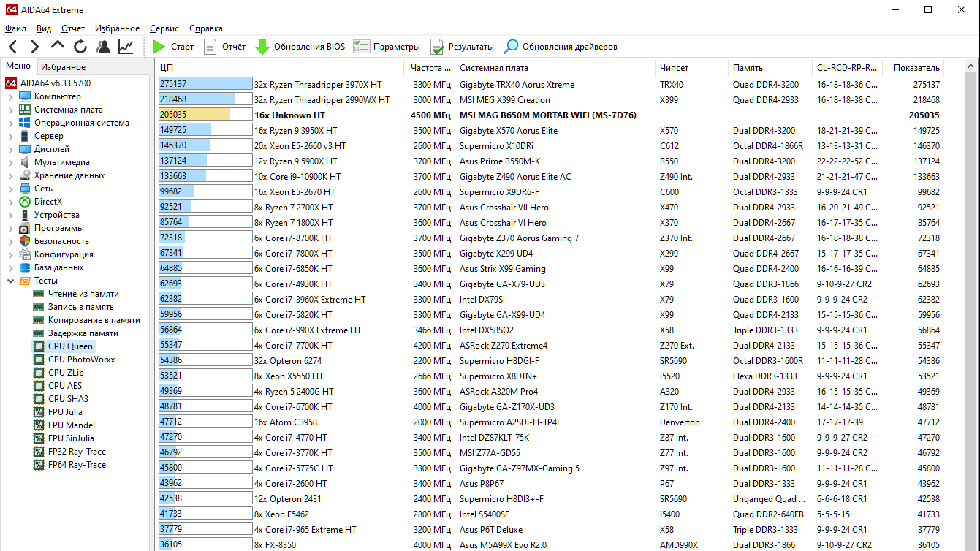Go back with the left arrow toolbar icon
This screenshot has height=551, width=980.
tap(12, 47)
